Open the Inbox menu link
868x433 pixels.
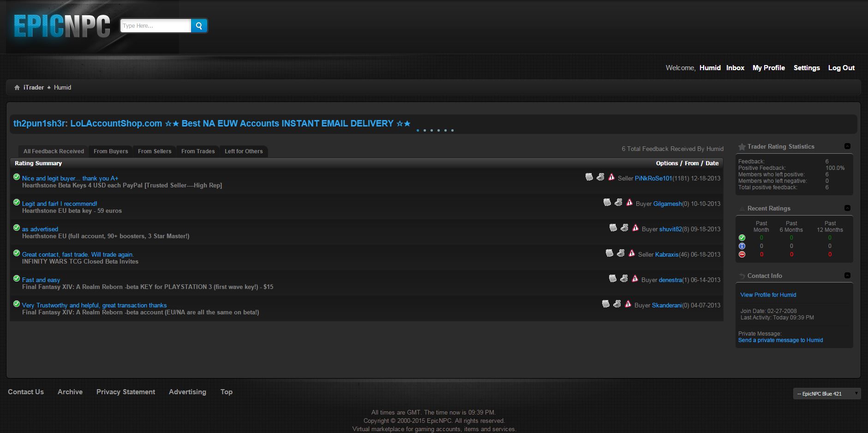point(735,68)
